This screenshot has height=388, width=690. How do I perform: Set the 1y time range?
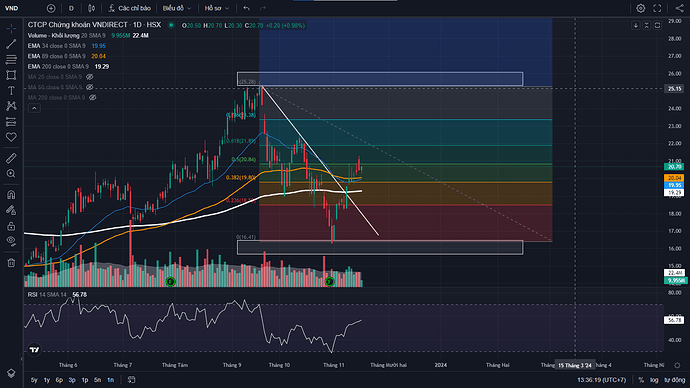click(x=47, y=380)
